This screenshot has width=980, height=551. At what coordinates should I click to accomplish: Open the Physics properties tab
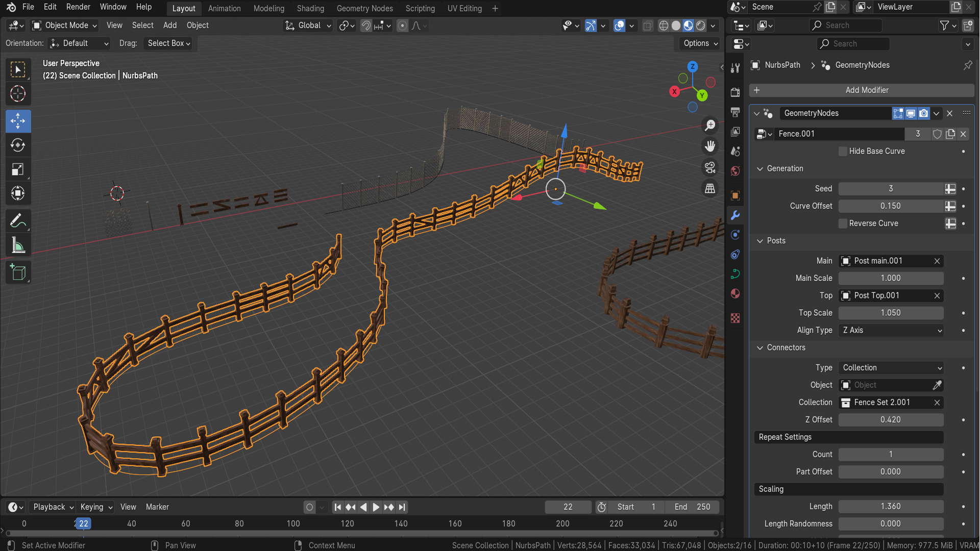coord(735,235)
